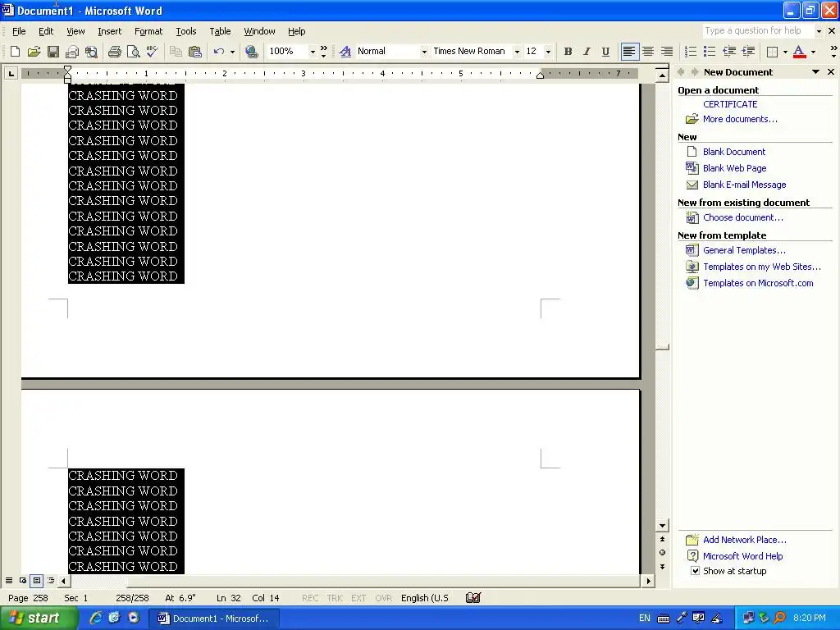Click the spelling status book icon
Viewport: 840px width, 630px height.
click(473, 598)
